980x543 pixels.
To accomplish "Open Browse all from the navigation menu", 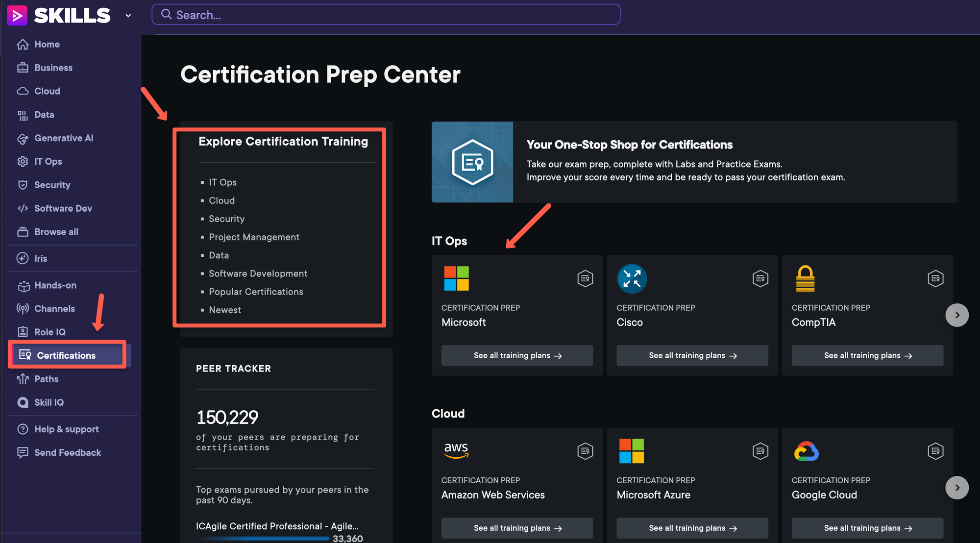I will (55, 231).
